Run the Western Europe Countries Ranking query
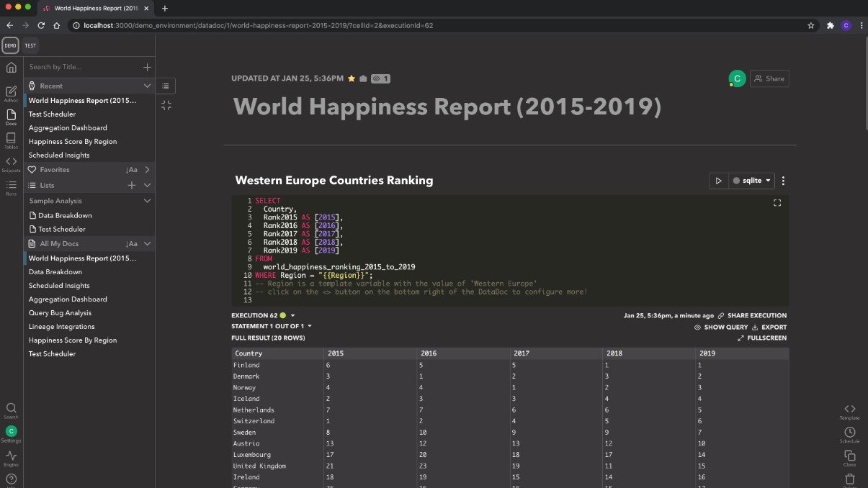 tap(718, 181)
